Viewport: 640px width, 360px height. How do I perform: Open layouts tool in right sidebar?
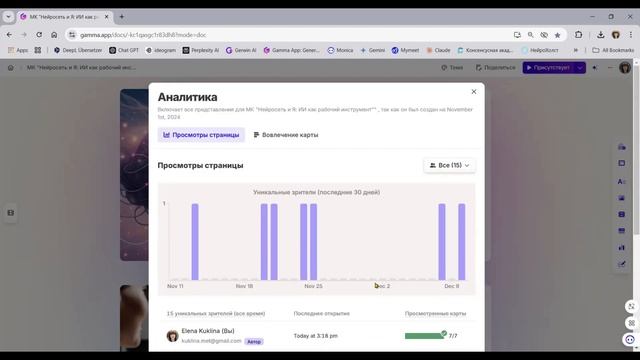tap(622, 163)
